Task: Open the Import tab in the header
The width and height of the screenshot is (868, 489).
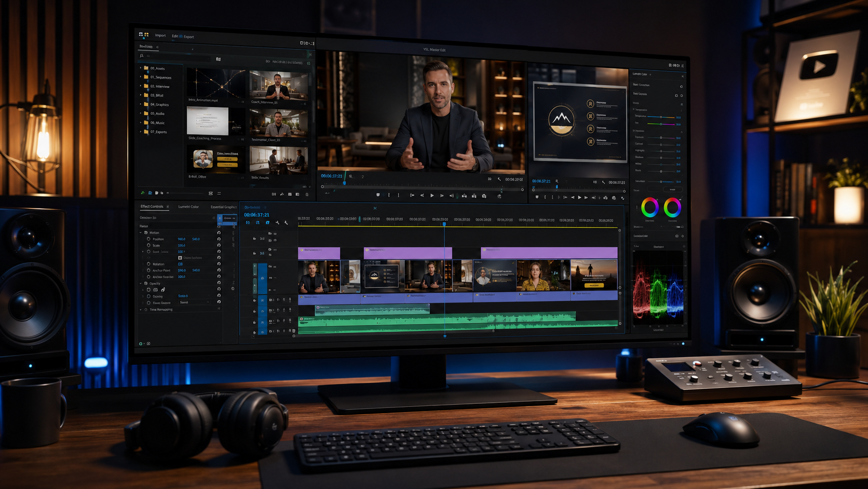Action: (x=160, y=35)
